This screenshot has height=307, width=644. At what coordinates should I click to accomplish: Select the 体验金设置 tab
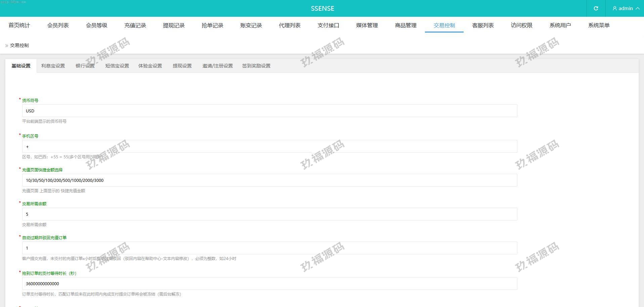coord(150,66)
